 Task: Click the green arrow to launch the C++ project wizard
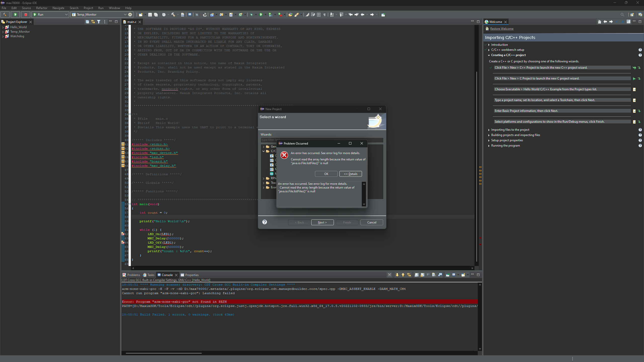coord(634,67)
